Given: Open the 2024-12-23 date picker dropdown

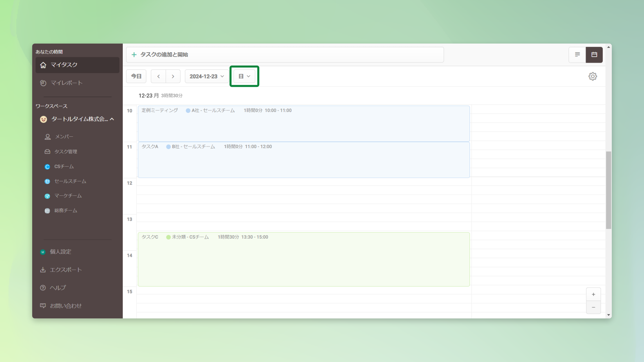Looking at the screenshot, I should pos(207,76).
